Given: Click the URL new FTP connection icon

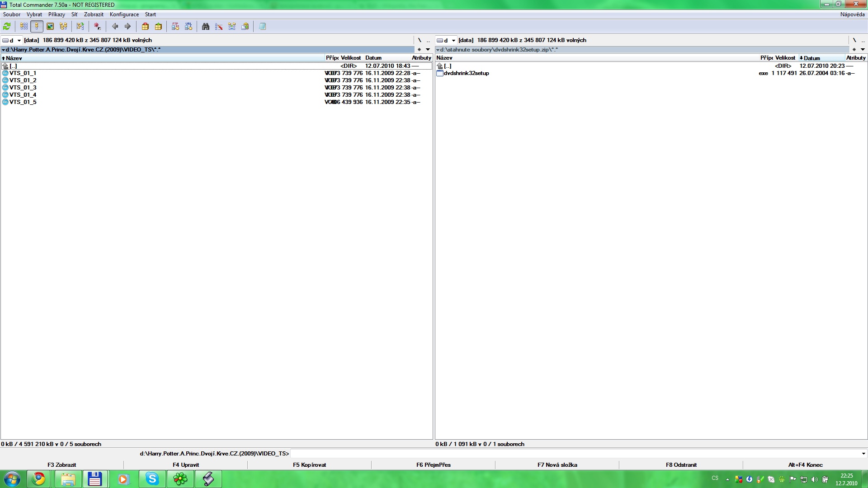Looking at the screenshot, I should tap(189, 27).
